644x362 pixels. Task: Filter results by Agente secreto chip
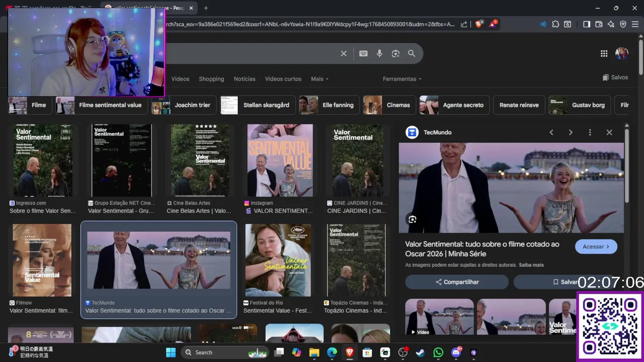click(454, 105)
